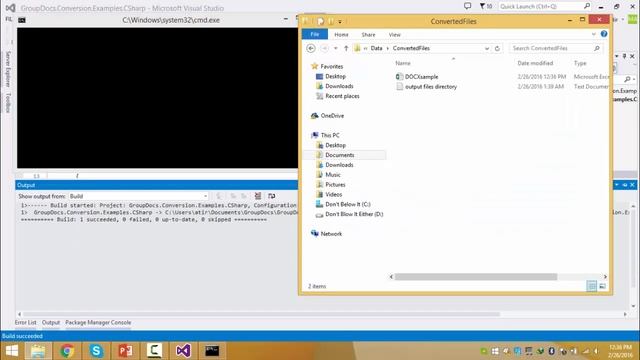Open Visual Studio feedback chat icon
This screenshot has height=360, width=640.
pyautogui.click(x=468, y=6)
